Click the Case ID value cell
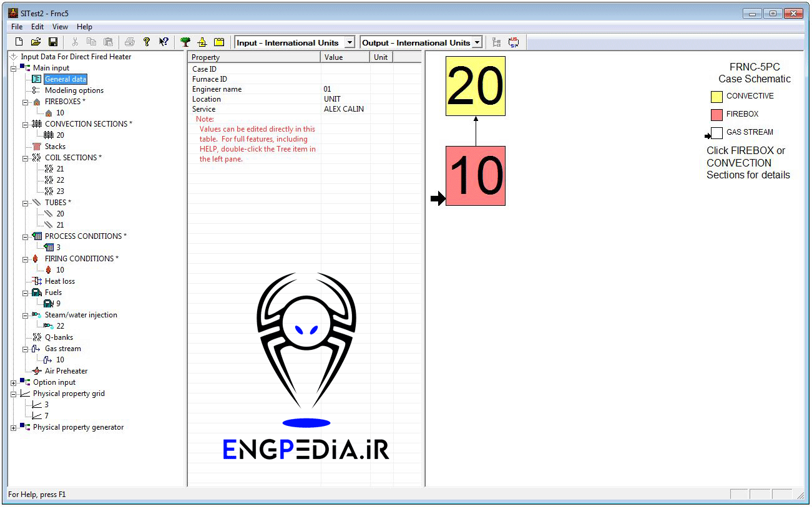 (345, 69)
